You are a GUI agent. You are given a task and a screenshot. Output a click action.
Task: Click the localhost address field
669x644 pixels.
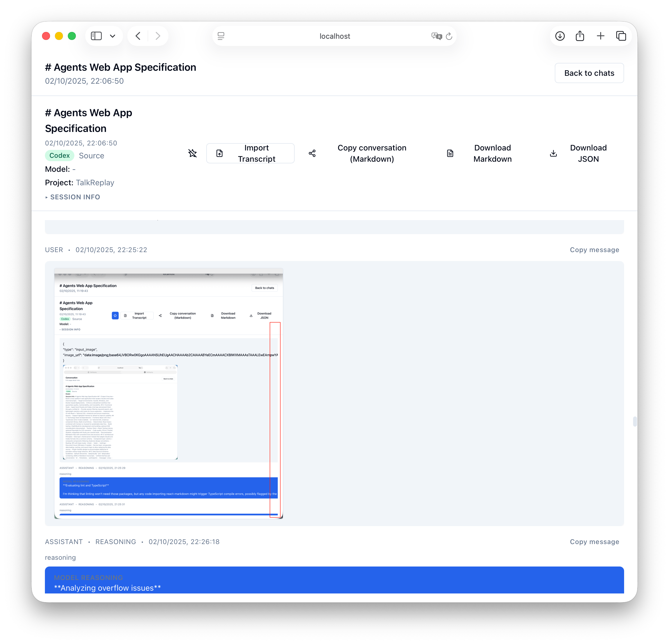[x=334, y=36]
